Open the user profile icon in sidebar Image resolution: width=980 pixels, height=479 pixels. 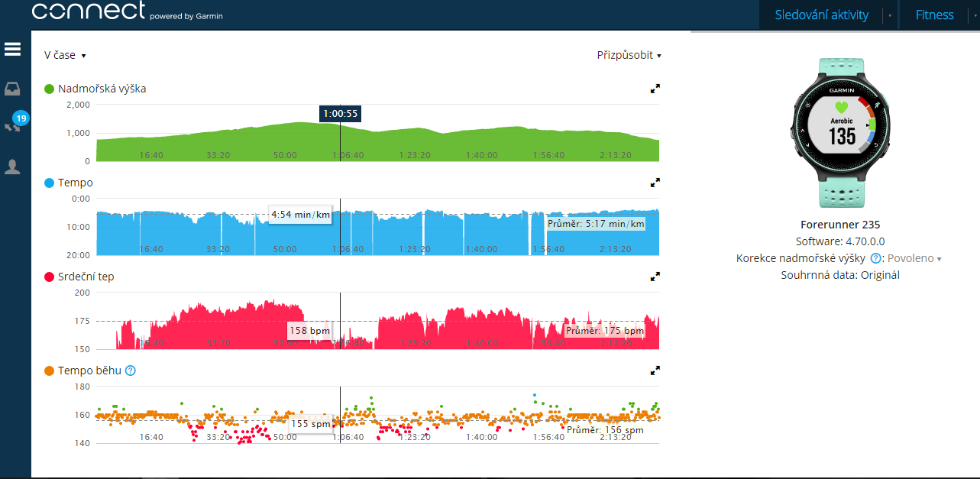point(12,167)
